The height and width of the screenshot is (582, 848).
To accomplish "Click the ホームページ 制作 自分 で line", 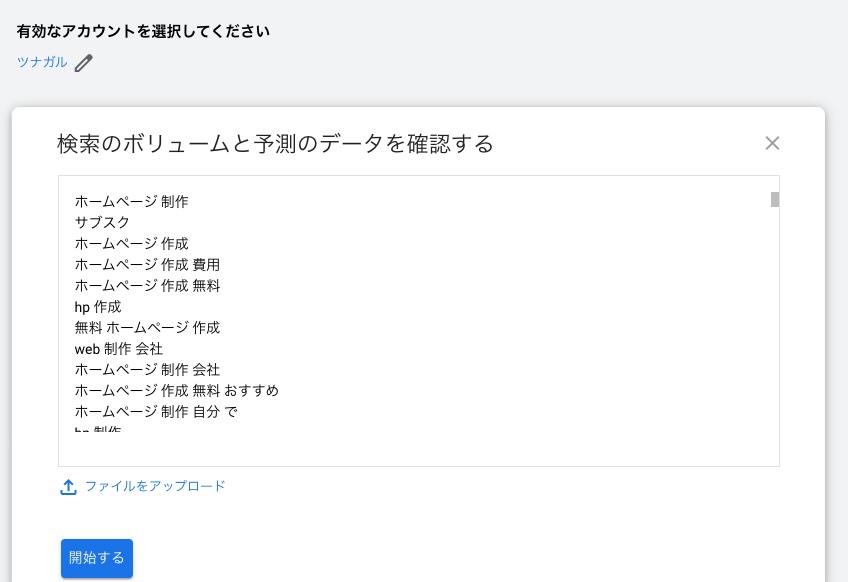I will coord(155,411).
